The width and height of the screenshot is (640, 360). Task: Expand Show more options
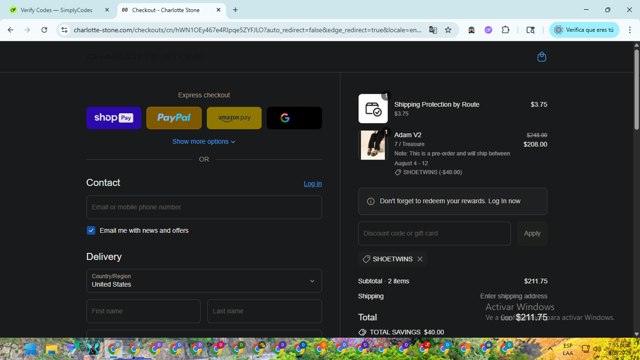(204, 142)
